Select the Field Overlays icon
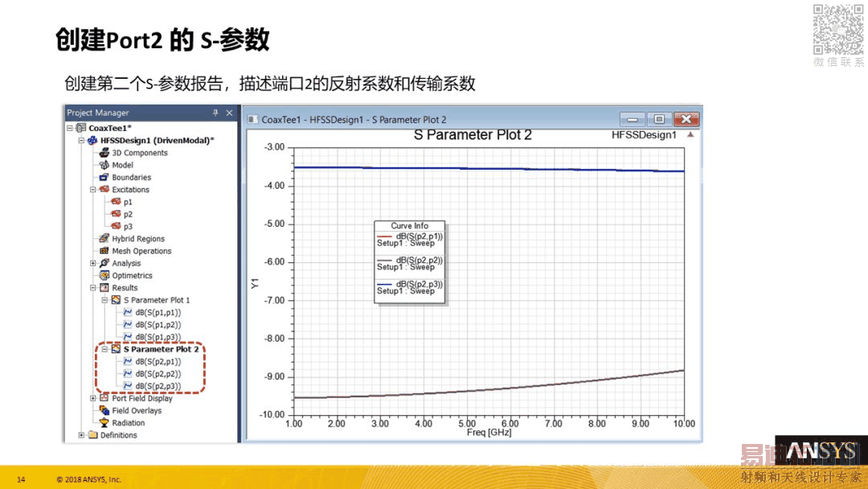This screenshot has width=868, height=489. click(x=104, y=410)
